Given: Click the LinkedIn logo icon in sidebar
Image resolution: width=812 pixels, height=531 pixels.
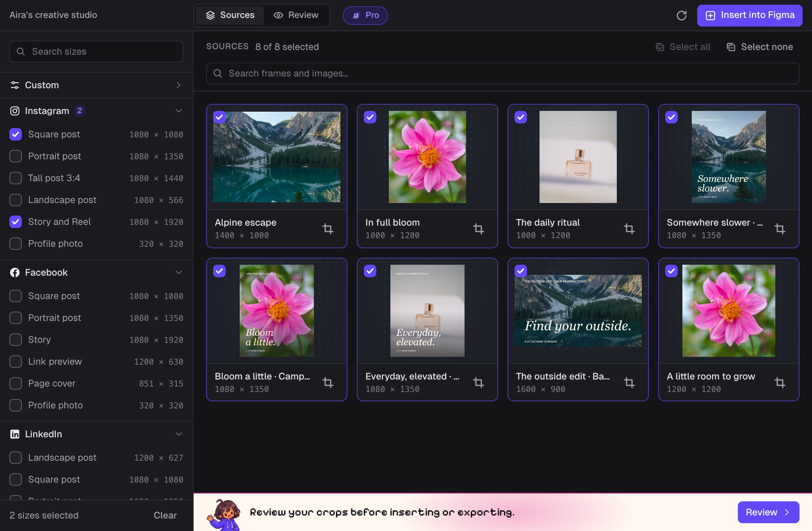Looking at the screenshot, I should click(x=15, y=434).
